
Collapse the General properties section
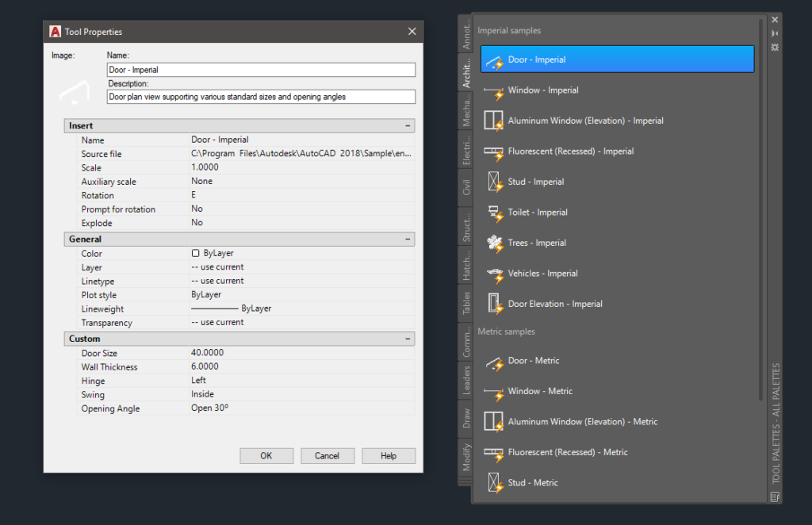tap(408, 240)
